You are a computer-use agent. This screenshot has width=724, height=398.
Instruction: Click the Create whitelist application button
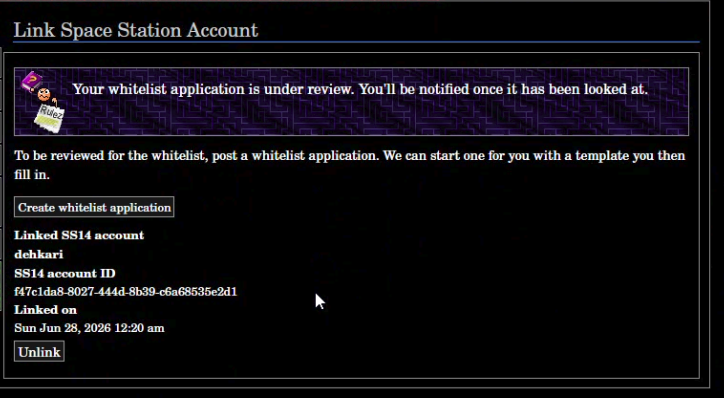(94, 207)
